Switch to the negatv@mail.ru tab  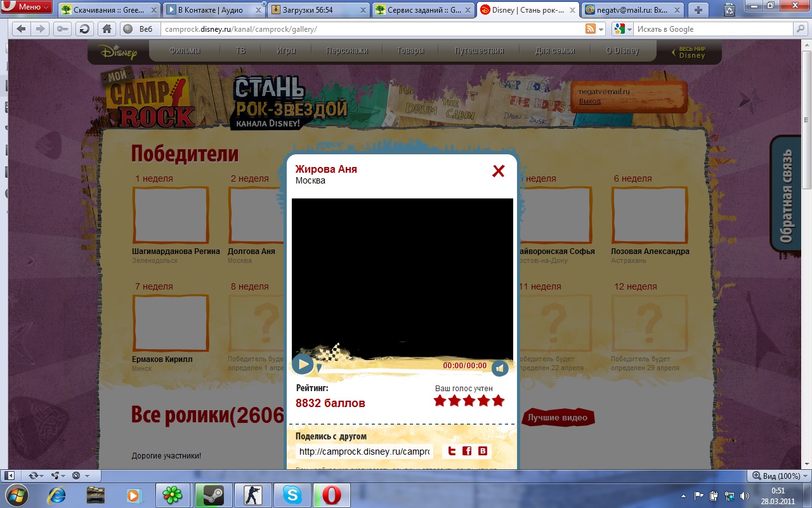point(632,10)
